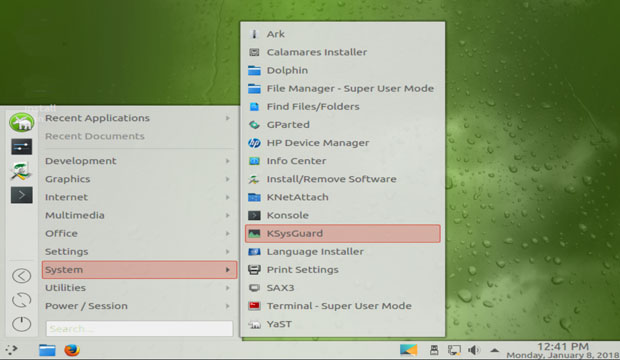Click the Find Files/Folders icon
The image size is (620, 360).
pyautogui.click(x=254, y=107)
